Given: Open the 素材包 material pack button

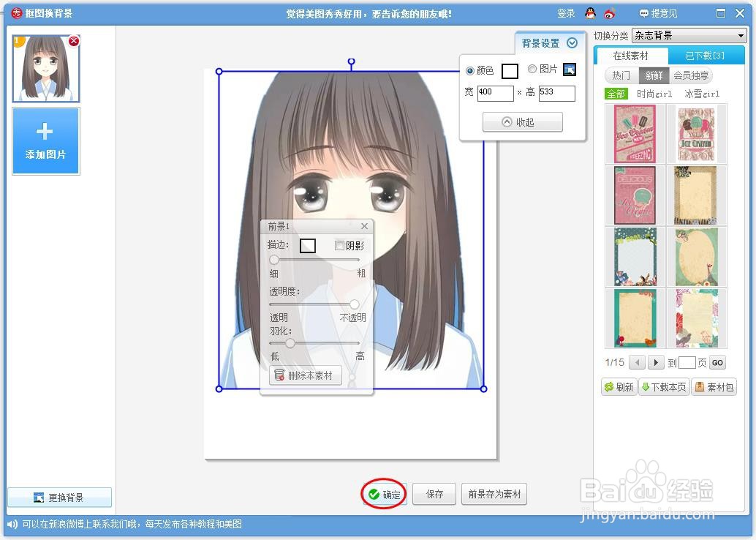Looking at the screenshot, I should tap(714, 387).
